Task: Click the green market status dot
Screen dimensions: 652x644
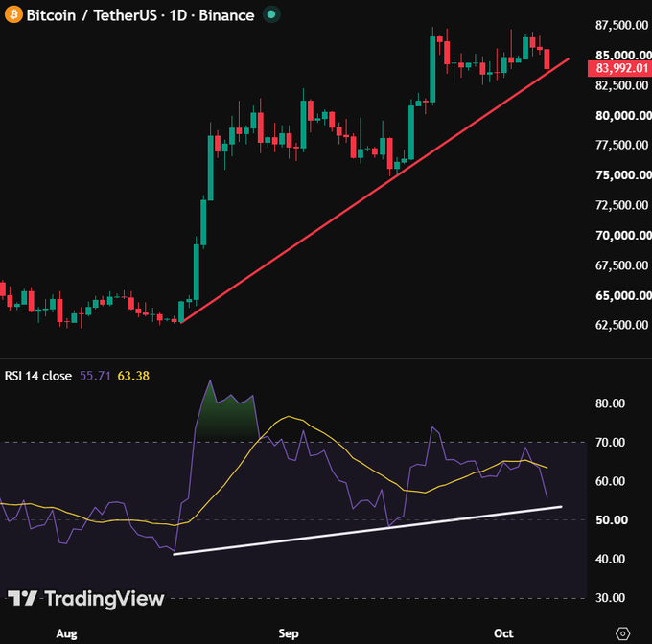Action: (271, 15)
